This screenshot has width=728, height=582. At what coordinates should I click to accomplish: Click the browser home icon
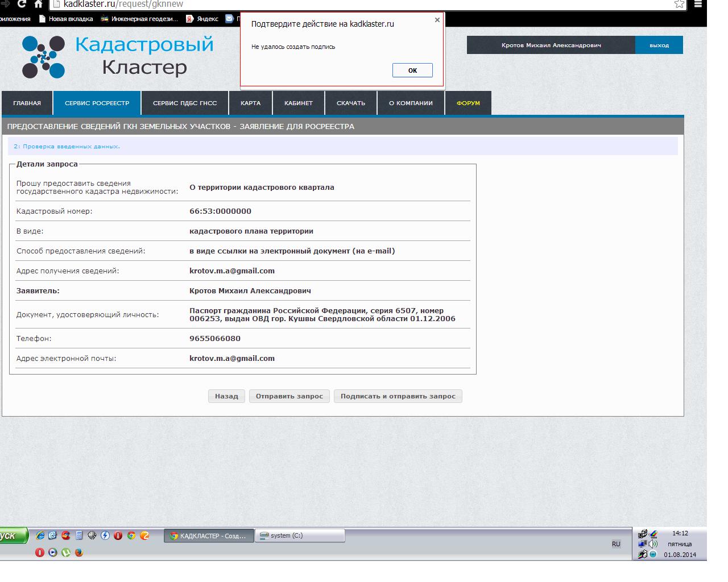pos(38,4)
